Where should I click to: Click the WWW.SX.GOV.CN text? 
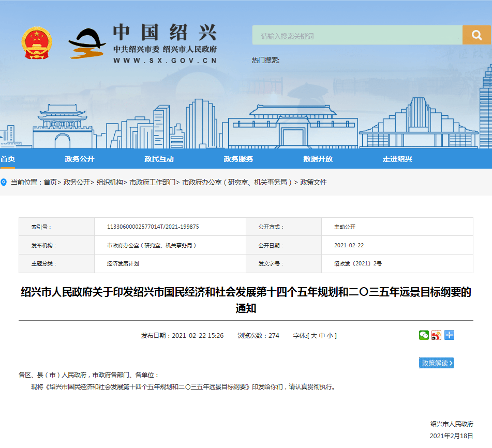click(x=165, y=61)
